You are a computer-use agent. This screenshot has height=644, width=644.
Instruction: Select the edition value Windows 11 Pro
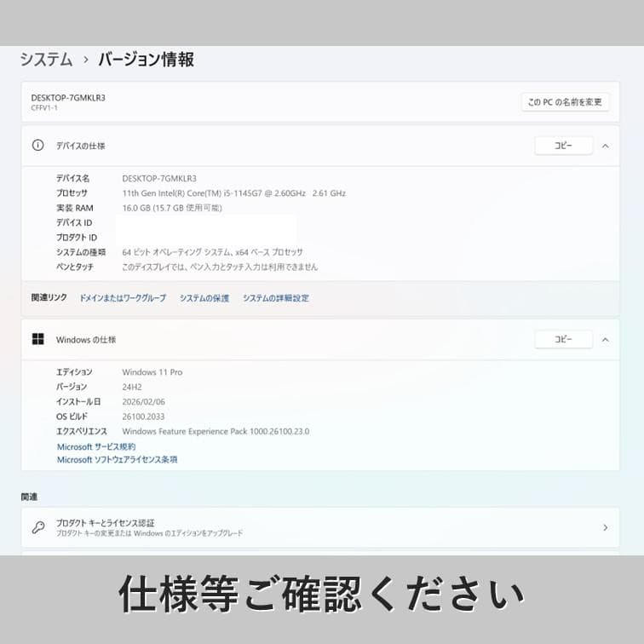[152, 372]
